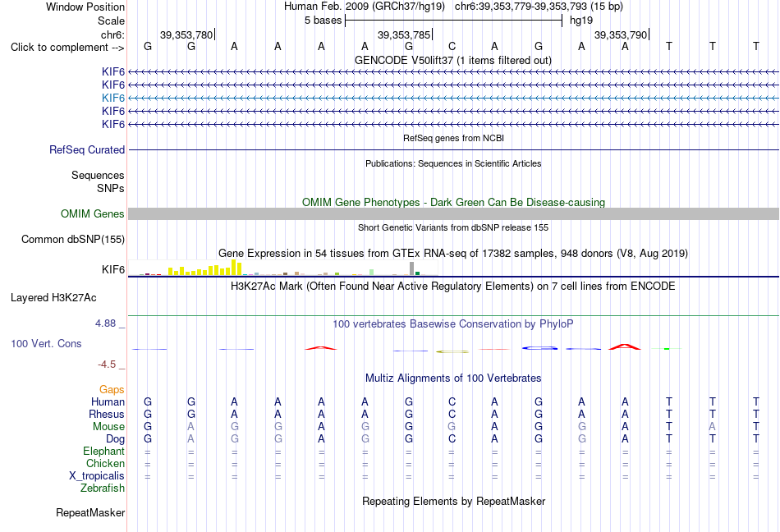Click the RefSeq Curated horizontal gene line

[x=453, y=149]
